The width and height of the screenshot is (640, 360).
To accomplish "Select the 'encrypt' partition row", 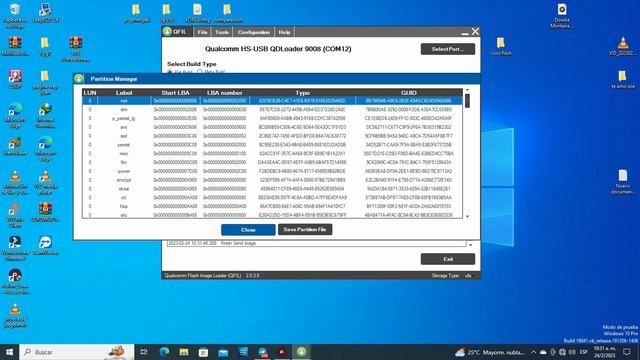I will pyautogui.click(x=272, y=180).
